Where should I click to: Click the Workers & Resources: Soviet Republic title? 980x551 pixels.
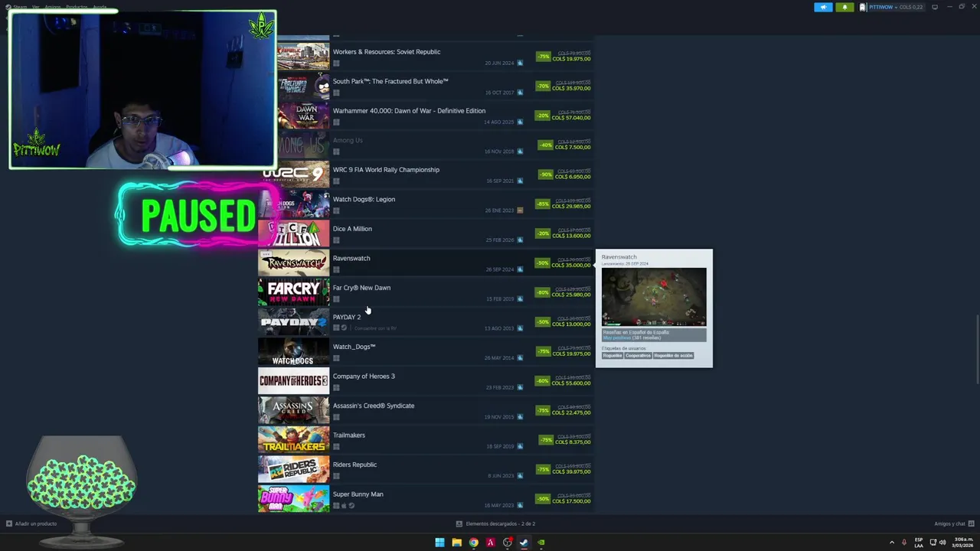pyautogui.click(x=387, y=52)
